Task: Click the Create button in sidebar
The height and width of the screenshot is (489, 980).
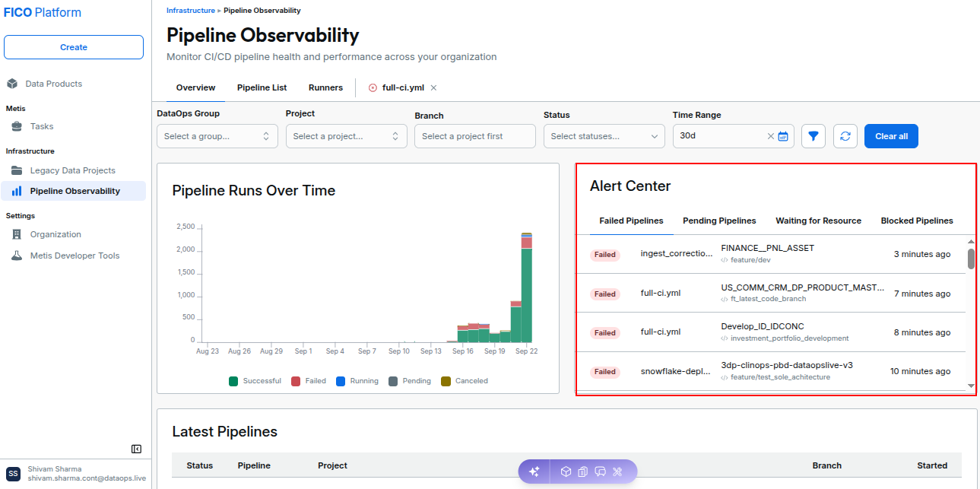Action: (74, 47)
